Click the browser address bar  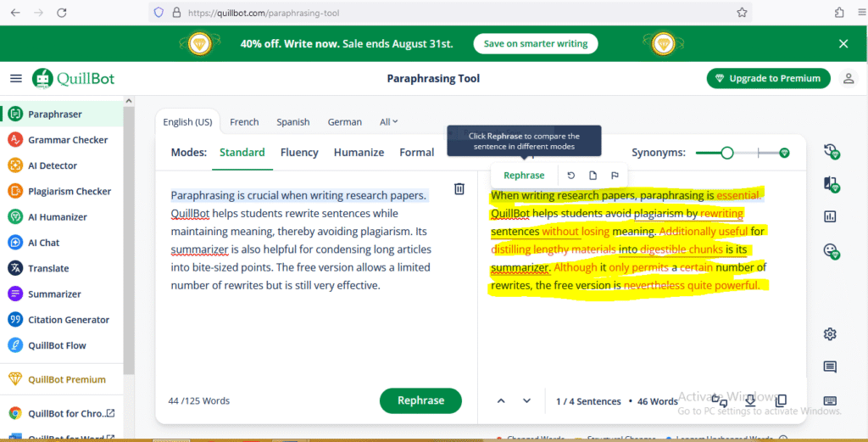coord(451,13)
